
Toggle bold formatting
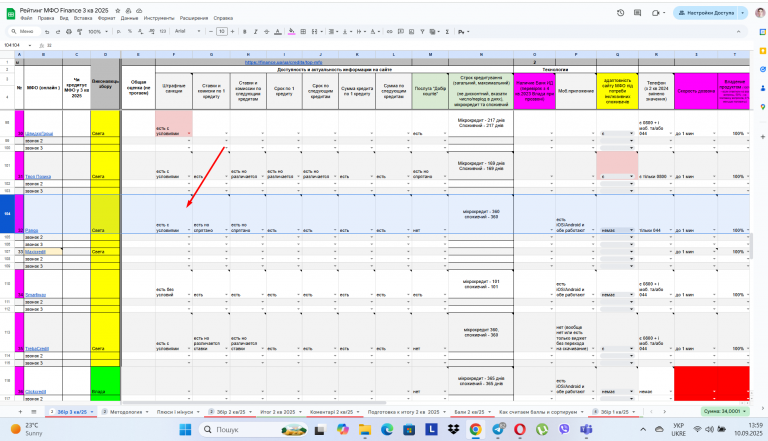[244, 31]
